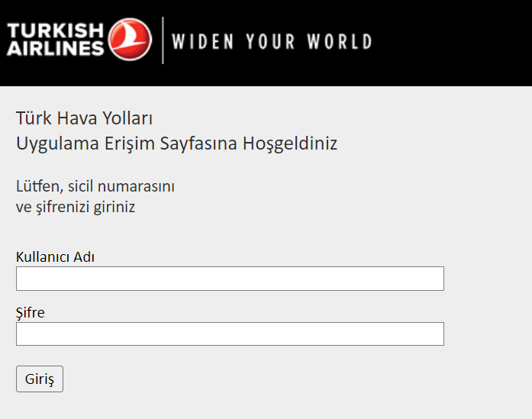Click the word Hoşgeldiniz in the heading
The image size is (532, 419).
(290, 143)
